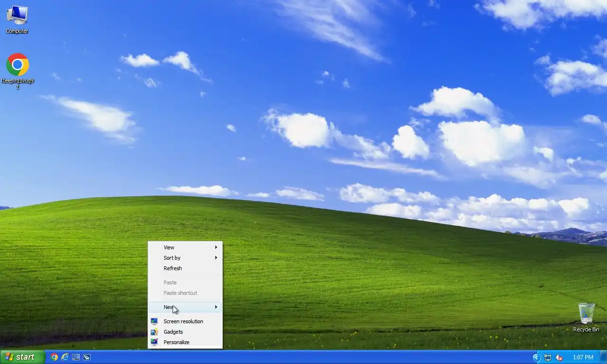Click the submenu arrow next to View
The width and height of the screenshot is (607, 364).
216,247
